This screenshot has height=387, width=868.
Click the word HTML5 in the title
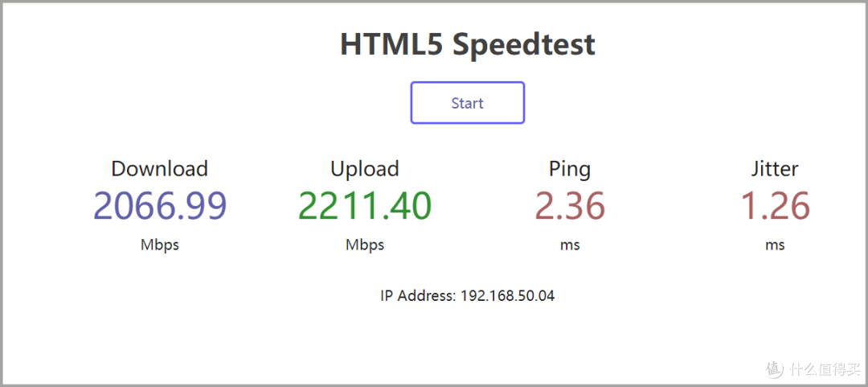[x=391, y=44]
